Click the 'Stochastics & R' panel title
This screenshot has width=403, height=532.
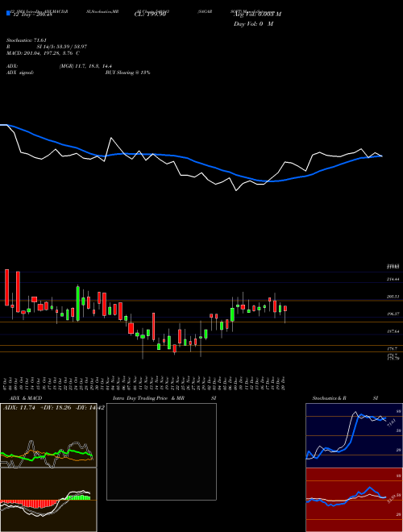[x=329, y=398]
